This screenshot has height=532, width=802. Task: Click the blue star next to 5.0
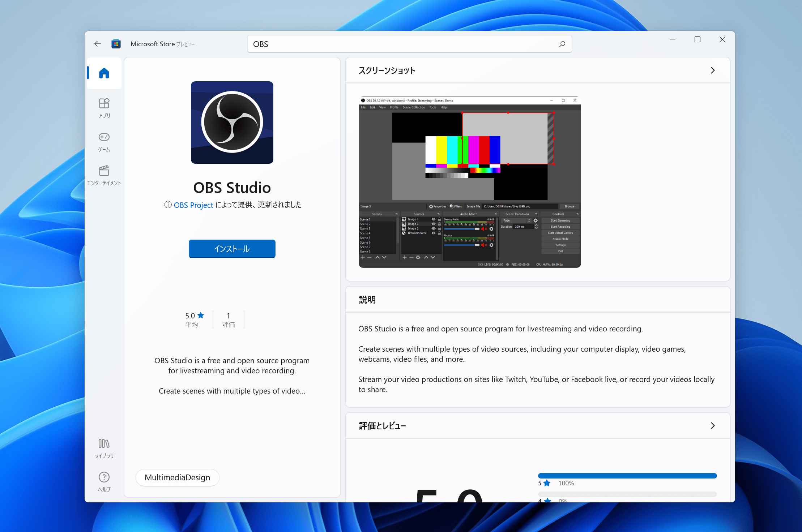pyautogui.click(x=201, y=316)
